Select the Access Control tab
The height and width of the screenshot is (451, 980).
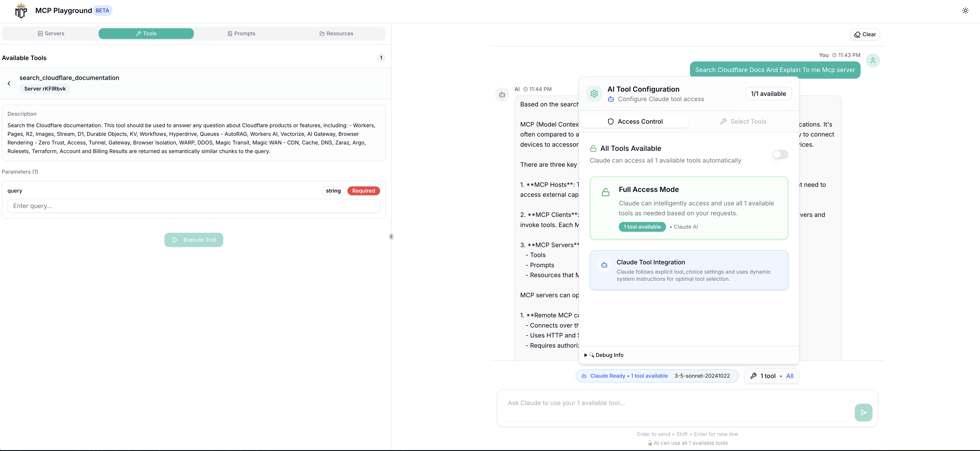635,121
